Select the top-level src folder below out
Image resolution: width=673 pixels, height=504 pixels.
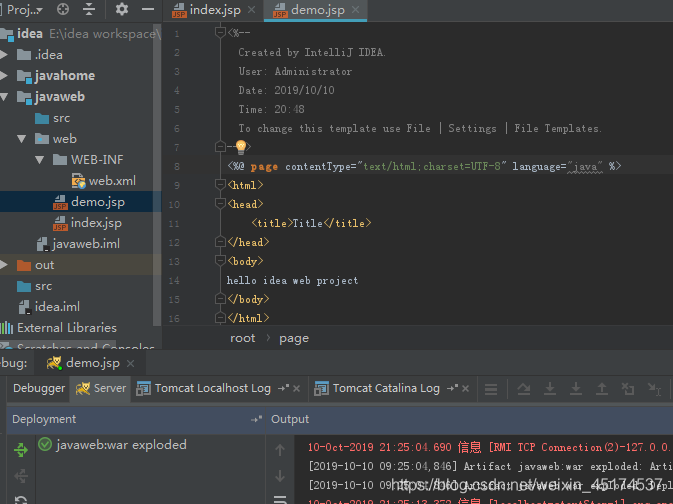tap(34, 286)
